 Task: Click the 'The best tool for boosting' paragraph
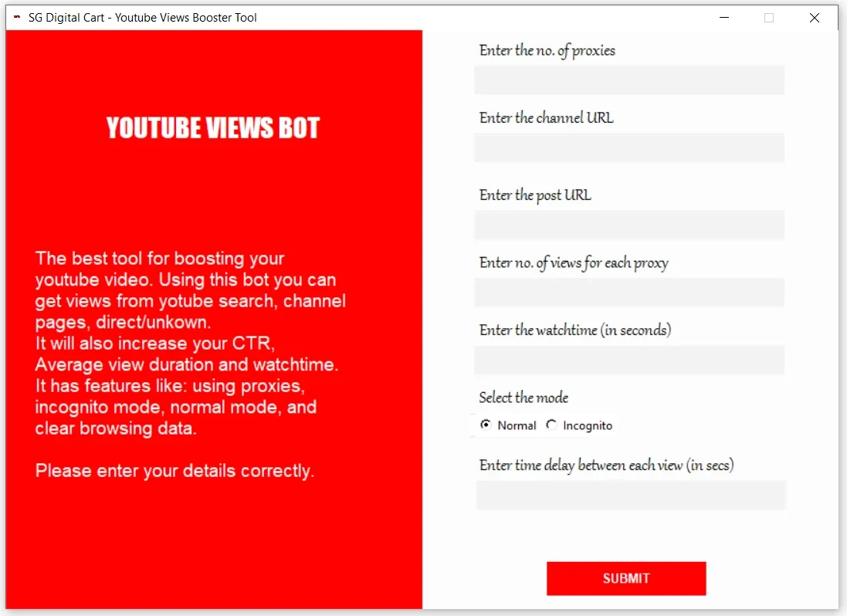click(x=190, y=343)
